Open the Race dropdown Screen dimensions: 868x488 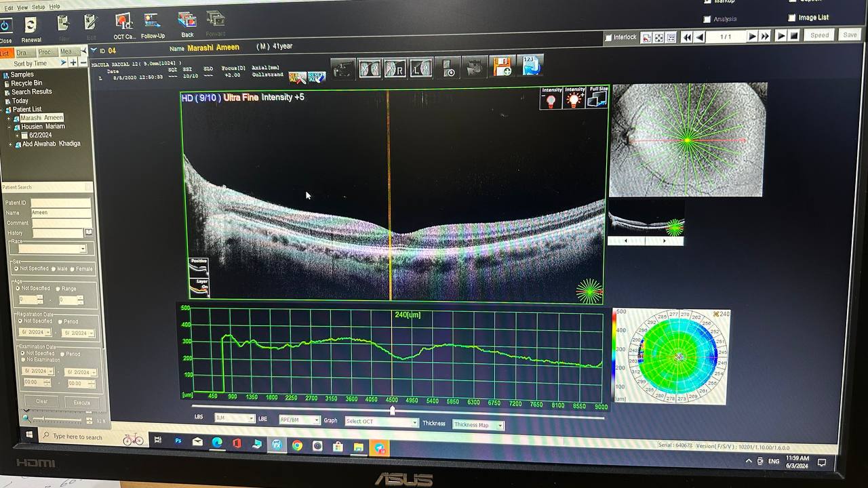click(53, 249)
